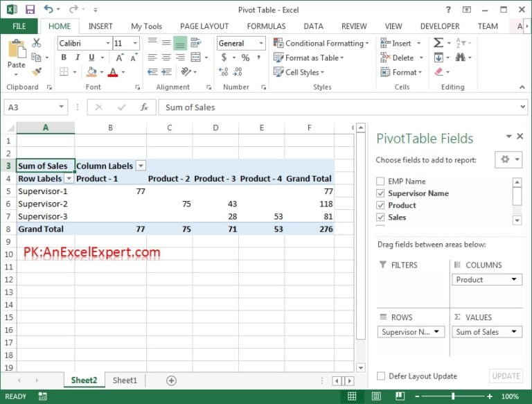This screenshot has height=404, width=532.
Task: Click the Borders icon
Action: [64, 71]
